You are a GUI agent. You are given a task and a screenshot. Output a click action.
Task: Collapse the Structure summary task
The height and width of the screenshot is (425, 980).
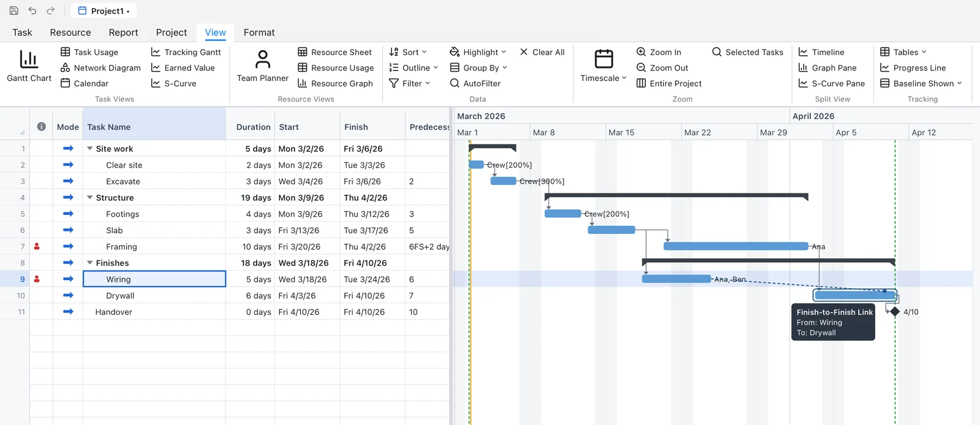90,198
